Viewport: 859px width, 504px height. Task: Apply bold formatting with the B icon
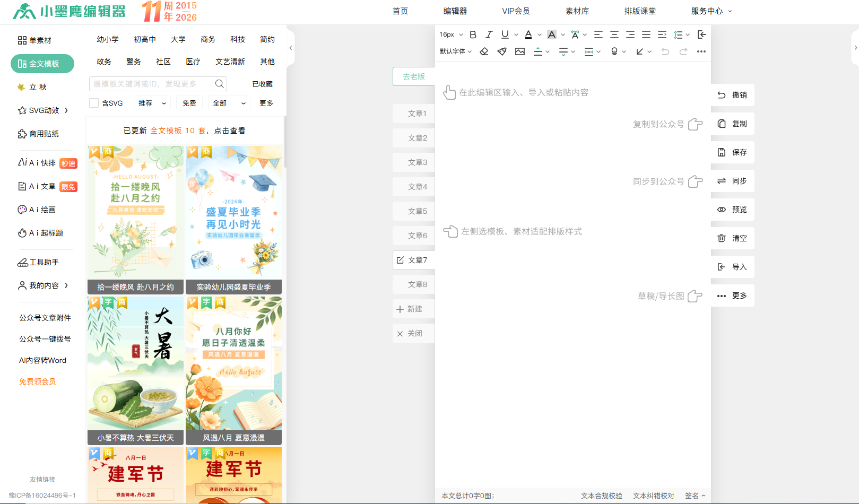click(473, 34)
